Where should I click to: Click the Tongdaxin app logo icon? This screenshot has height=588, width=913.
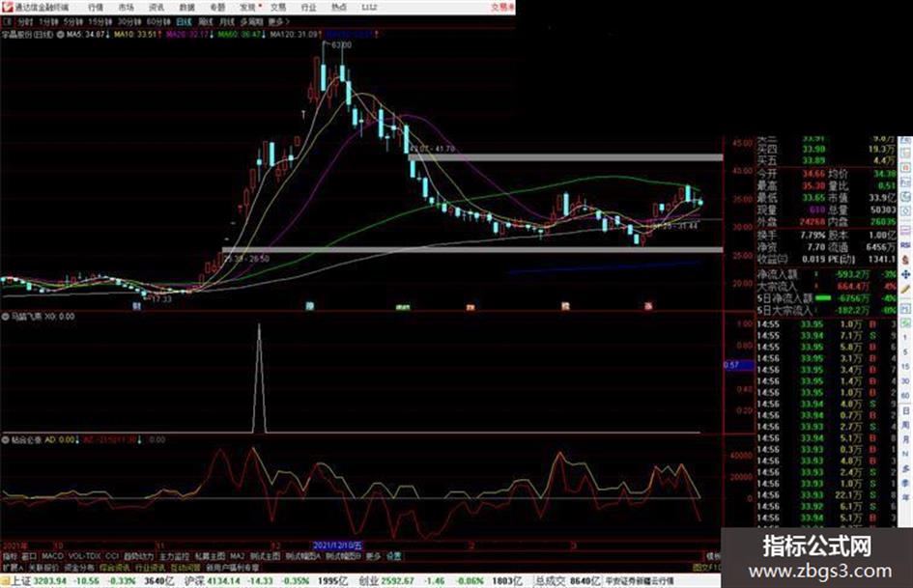pos(7,7)
